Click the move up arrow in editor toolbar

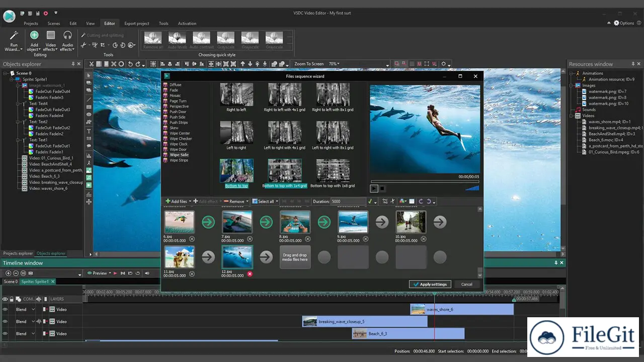[243, 64]
